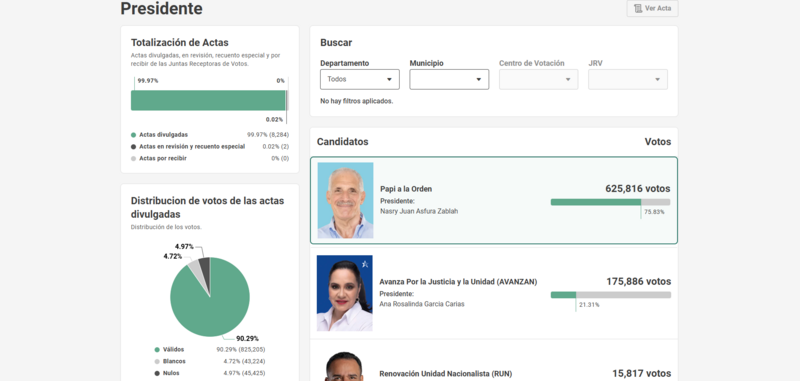
Task: Expand the JRV dropdown
Action: [x=628, y=80]
